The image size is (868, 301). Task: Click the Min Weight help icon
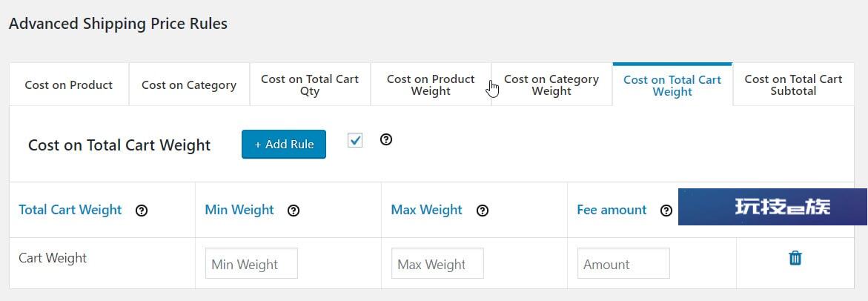(294, 211)
